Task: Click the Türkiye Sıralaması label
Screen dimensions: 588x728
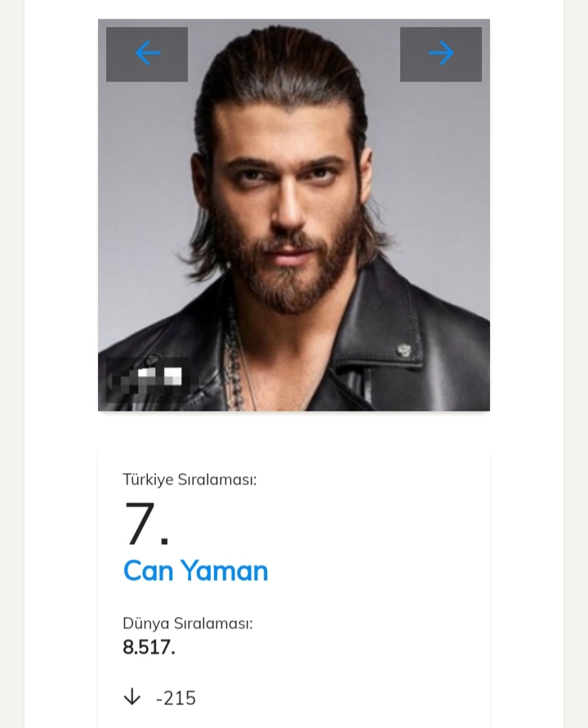Action: pyautogui.click(x=189, y=480)
